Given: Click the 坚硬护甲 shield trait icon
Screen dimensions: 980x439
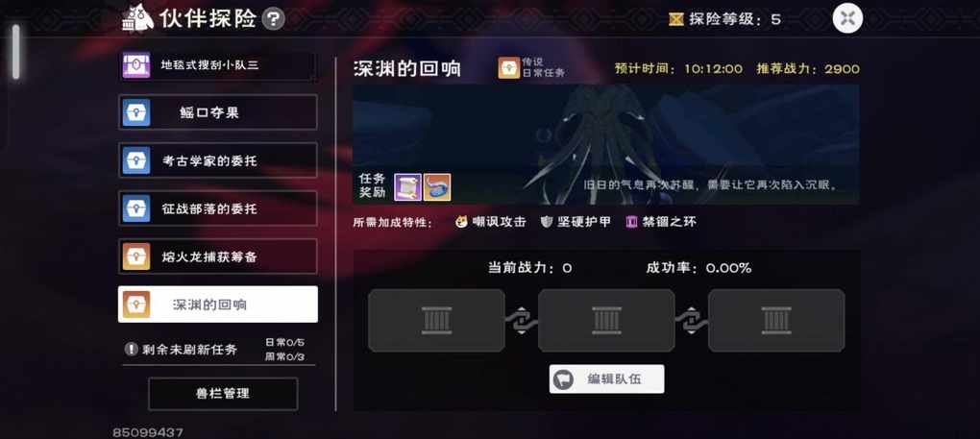Looking at the screenshot, I should point(547,222).
